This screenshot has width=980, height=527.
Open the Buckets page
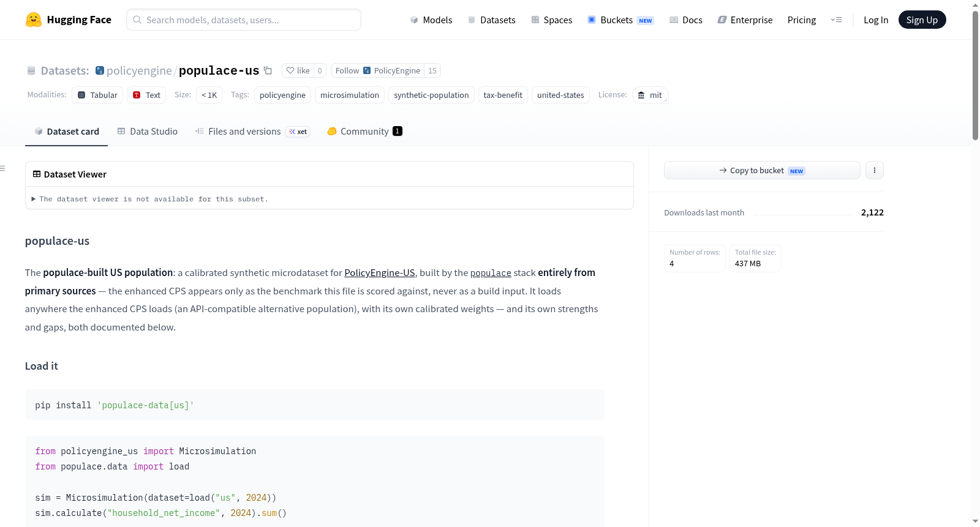point(620,20)
